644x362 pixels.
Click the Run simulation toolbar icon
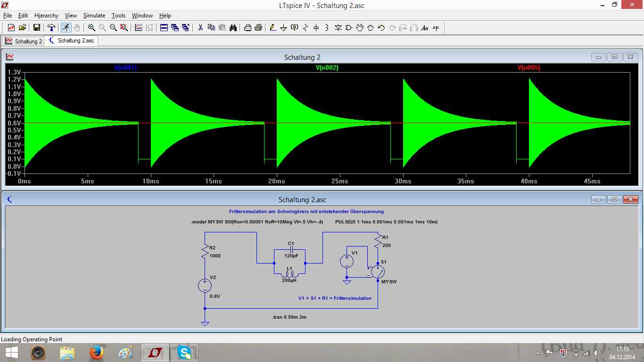pos(66,28)
